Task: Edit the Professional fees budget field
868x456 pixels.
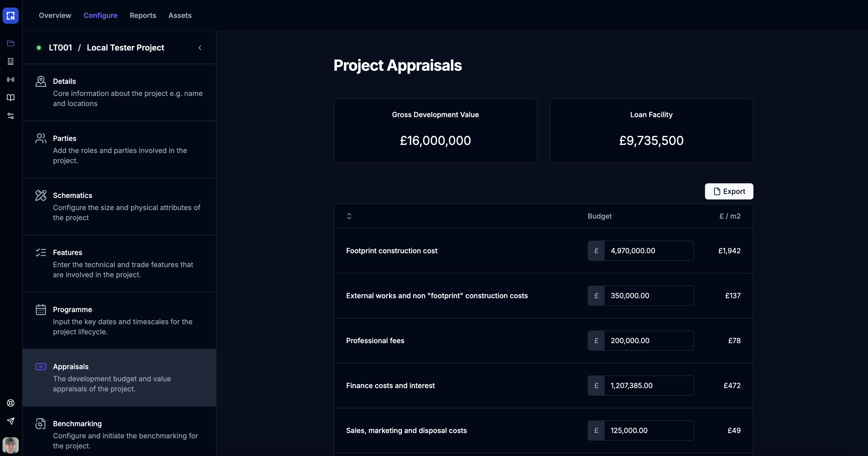Action: pos(648,341)
